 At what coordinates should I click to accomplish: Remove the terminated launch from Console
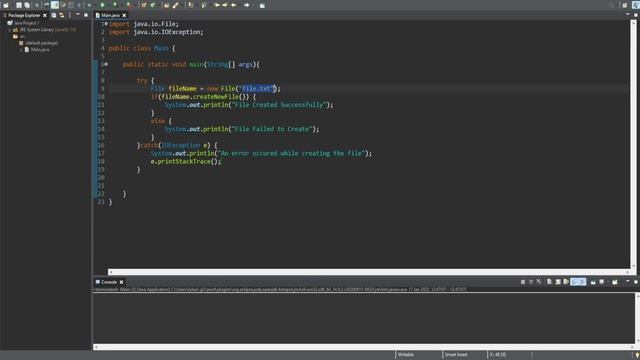531,282
